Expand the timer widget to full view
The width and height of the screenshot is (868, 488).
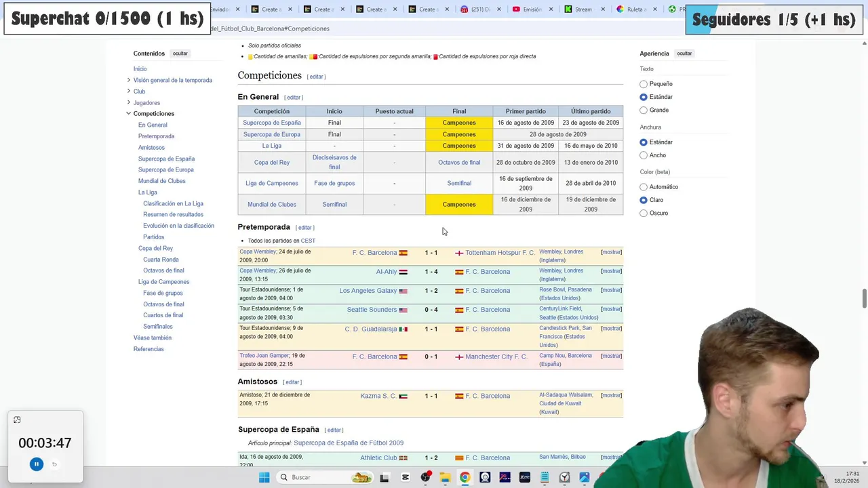(17, 420)
